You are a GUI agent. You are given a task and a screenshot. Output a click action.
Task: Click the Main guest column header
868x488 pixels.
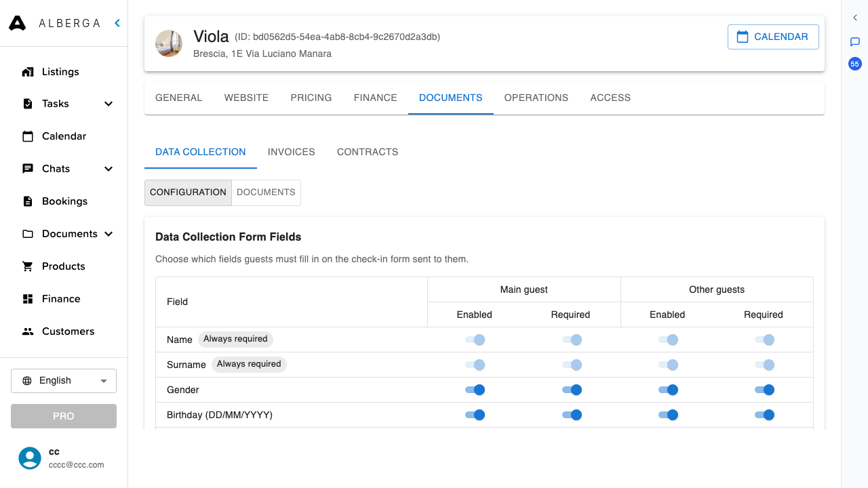524,289
